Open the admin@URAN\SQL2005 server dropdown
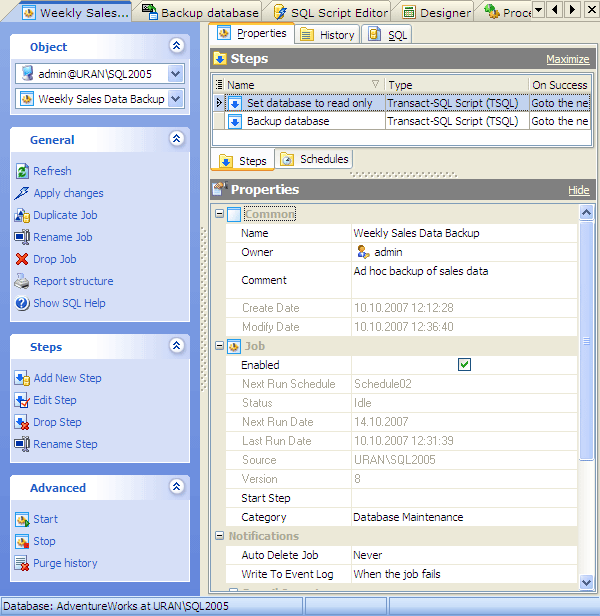This screenshot has width=600, height=616. click(175, 74)
